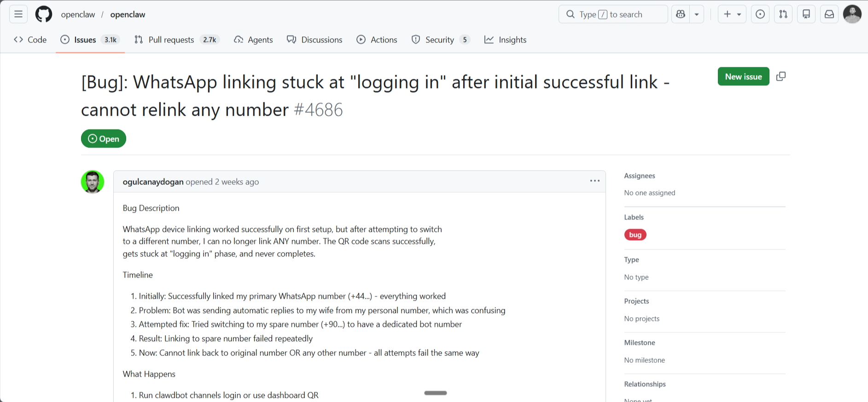Select the 'Projects' sidebar heading
Viewport: 868px width, 402px height.
coord(636,301)
